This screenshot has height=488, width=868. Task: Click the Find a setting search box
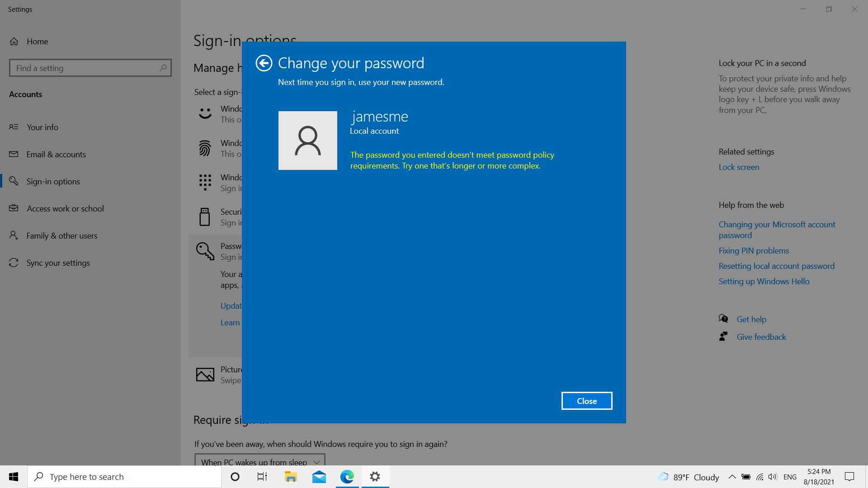click(x=86, y=68)
